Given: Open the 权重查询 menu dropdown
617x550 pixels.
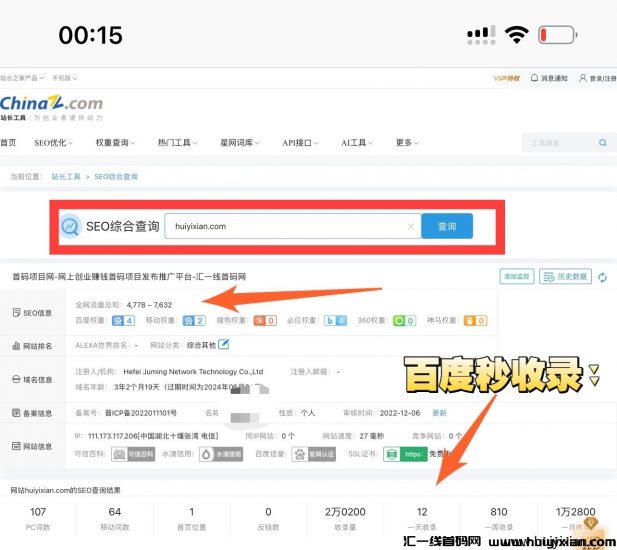Looking at the screenshot, I should (x=115, y=143).
